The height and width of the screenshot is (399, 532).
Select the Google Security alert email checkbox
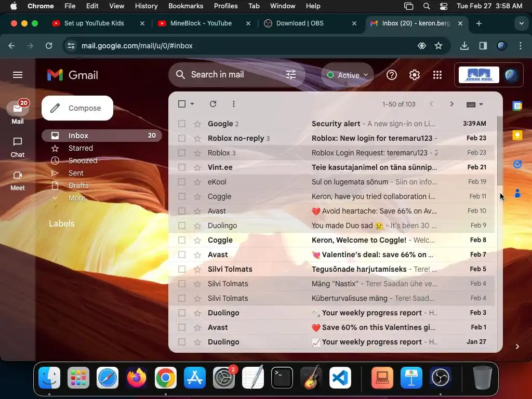pyautogui.click(x=182, y=124)
